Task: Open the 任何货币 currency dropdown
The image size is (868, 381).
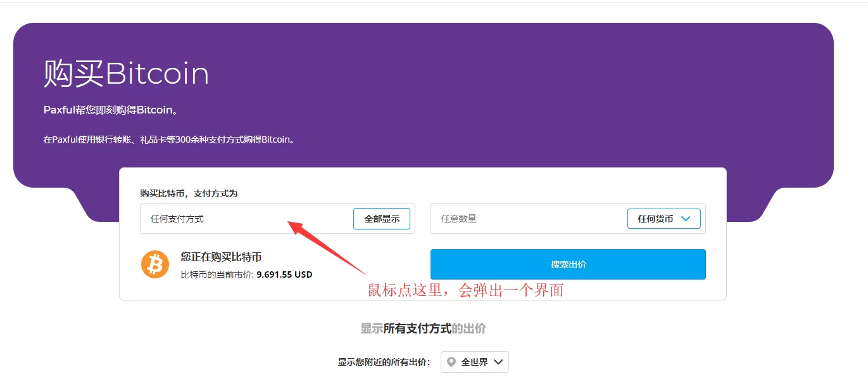Action: click(x=664, y=219)
